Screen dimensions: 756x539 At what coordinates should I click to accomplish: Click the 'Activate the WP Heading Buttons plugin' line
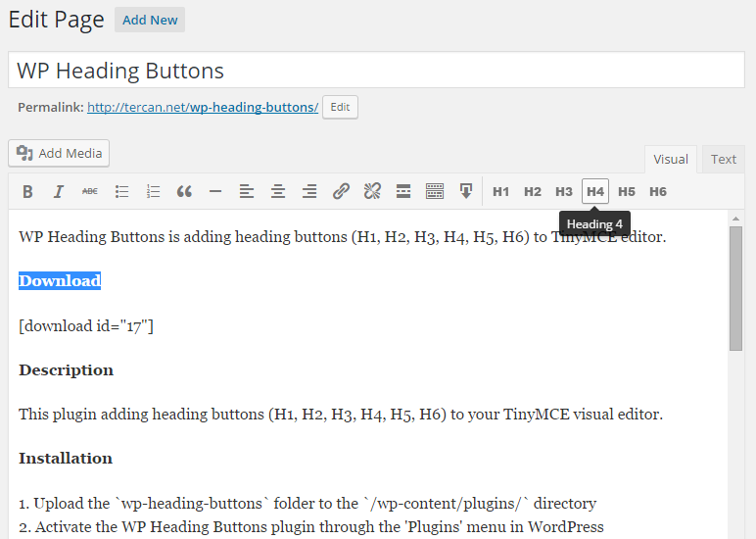311,526
